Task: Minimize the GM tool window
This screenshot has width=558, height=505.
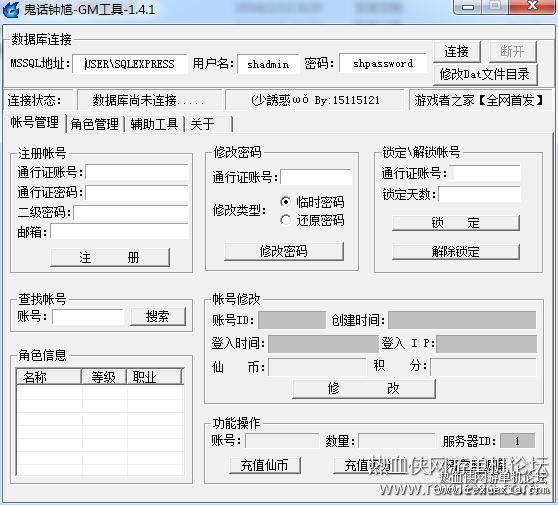Action: click(x=468, y=7)
